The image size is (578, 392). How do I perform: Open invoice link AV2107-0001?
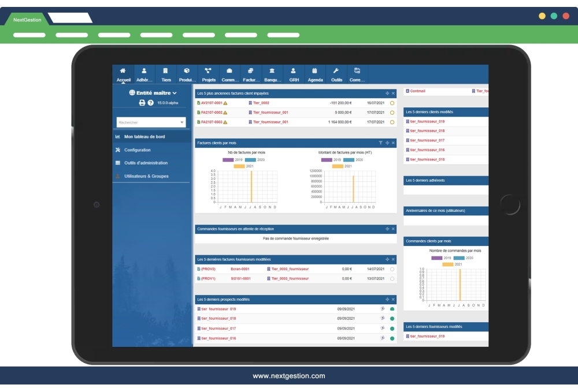tap(211, 103)
